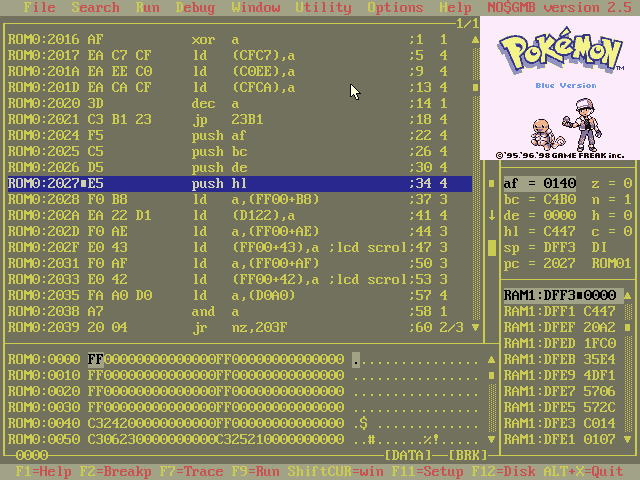The image size is (640, 480).
Task: Select the bc = C4B0 register
Action: click(x=540, y=200)
